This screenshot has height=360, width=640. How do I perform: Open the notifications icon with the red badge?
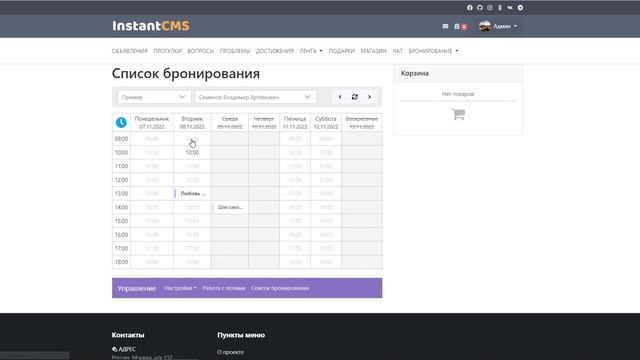tap(460, 27)
